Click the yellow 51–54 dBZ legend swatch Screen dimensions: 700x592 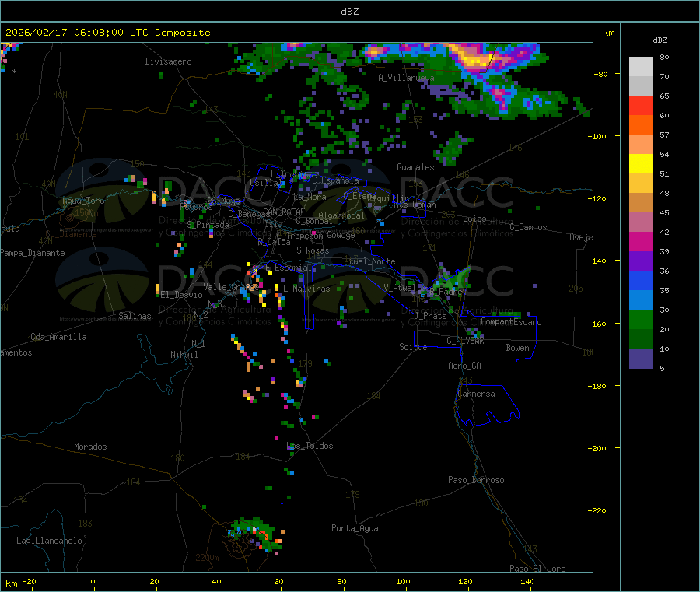tap(641, 164)
